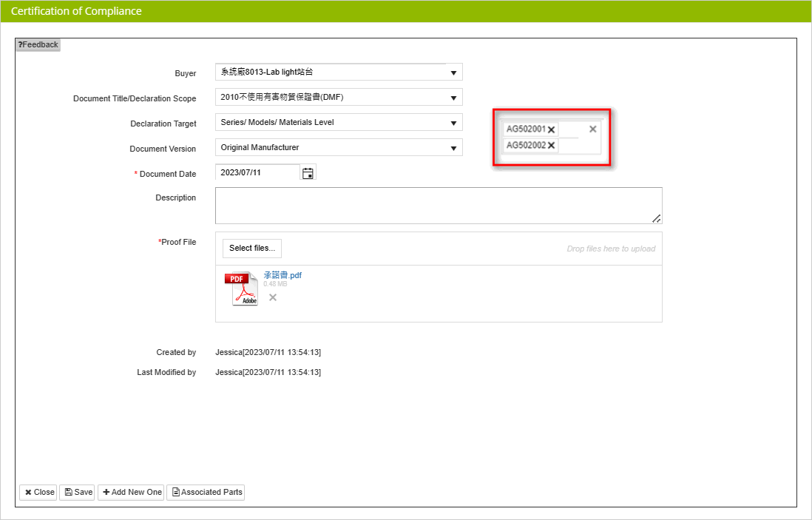Viewport: 812px width, 520px height.
Task: Open the 承諾書.pdf file link
Action: 282,275
